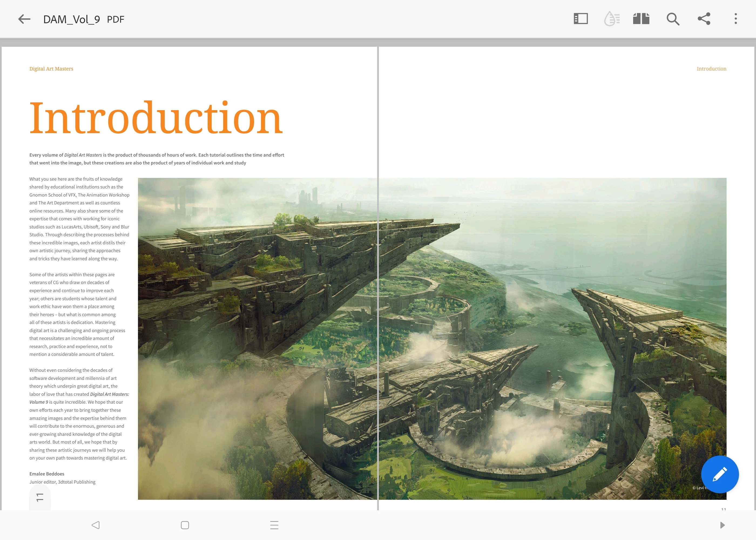The height and width of the screenshot is (540, 756).
Task: Tap the page number 11 indicator tab
Action: point(40,497)
